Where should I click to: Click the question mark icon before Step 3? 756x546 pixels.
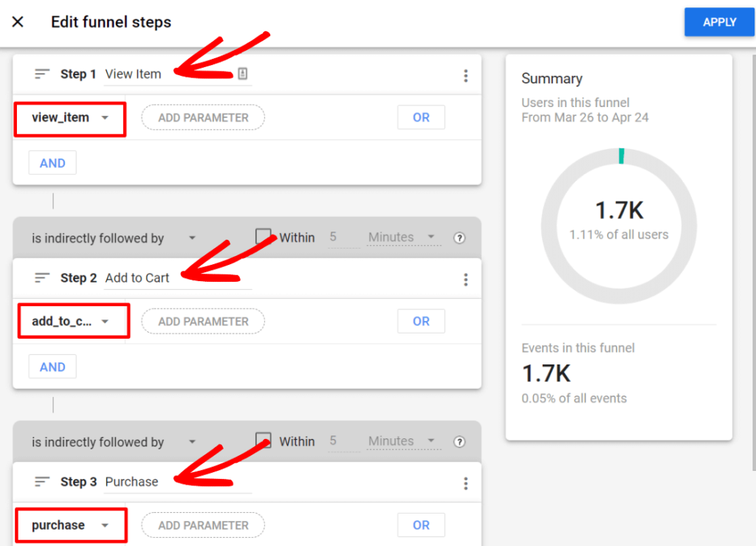(x=459, y=441)
